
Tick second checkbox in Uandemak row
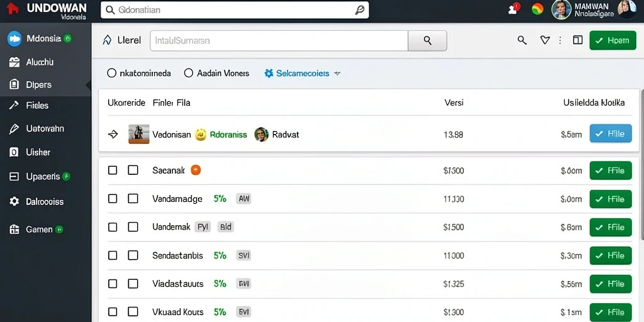133,227
